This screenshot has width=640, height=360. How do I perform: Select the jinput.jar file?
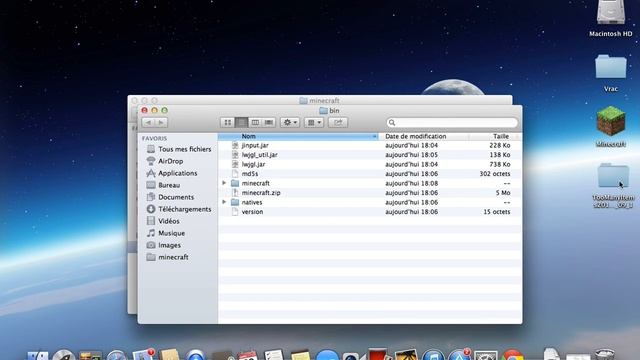(x=370, y=145)
